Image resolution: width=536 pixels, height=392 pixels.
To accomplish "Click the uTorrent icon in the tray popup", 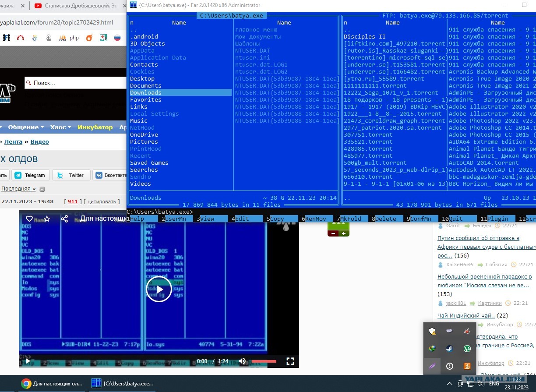I will 467,349.
